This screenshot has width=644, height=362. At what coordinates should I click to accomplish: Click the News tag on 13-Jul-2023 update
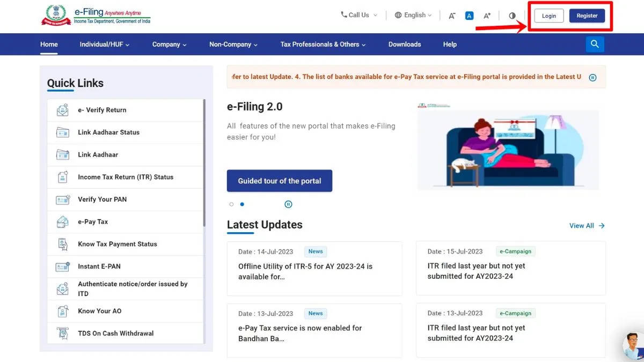pyautogui.click(x=316, y=314)
